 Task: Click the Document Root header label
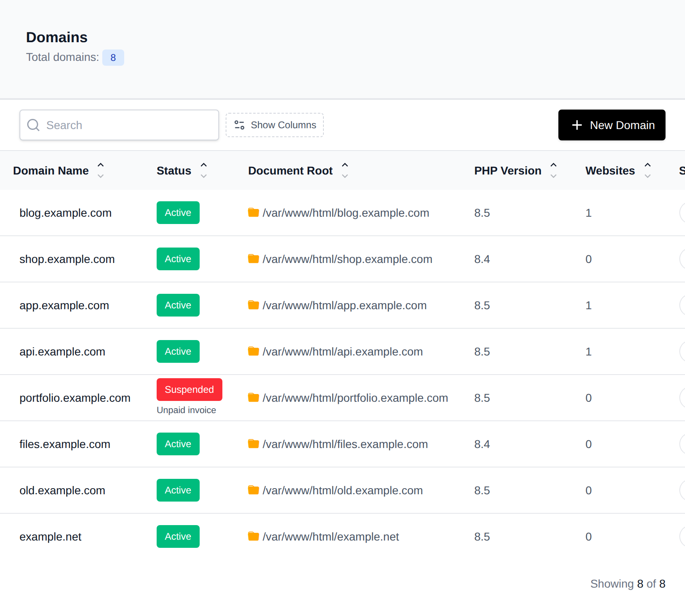pyautogui.click(x=291, y=171)
